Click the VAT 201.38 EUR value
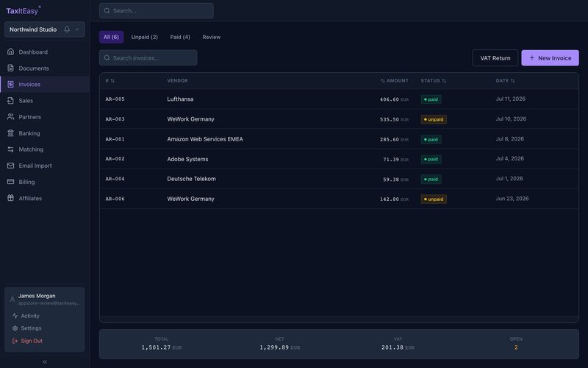Screen dimensions: 588x368 click(x=398, y=347)
